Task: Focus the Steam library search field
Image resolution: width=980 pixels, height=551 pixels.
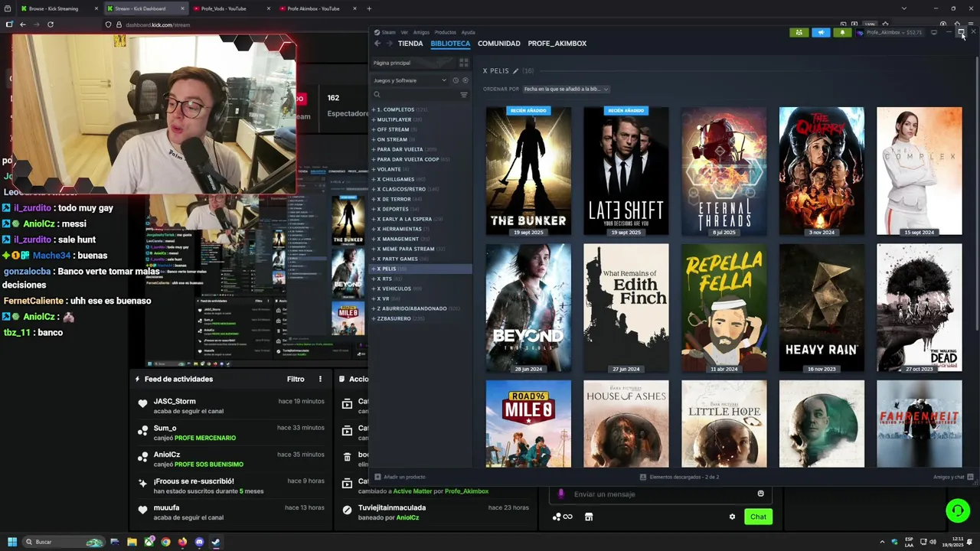Action: 420,95
